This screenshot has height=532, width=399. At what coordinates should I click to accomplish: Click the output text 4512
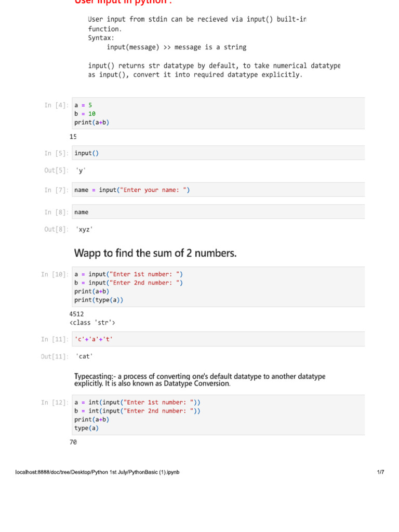(x=76, y=314)
